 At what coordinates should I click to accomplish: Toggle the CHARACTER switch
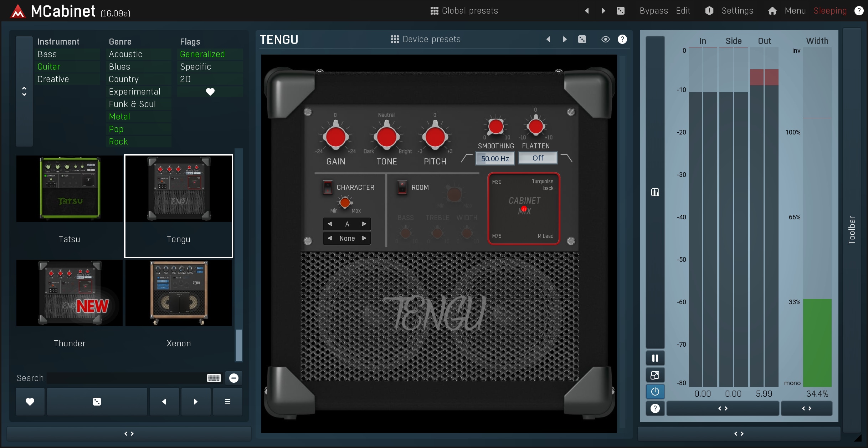tap(328, 187)
